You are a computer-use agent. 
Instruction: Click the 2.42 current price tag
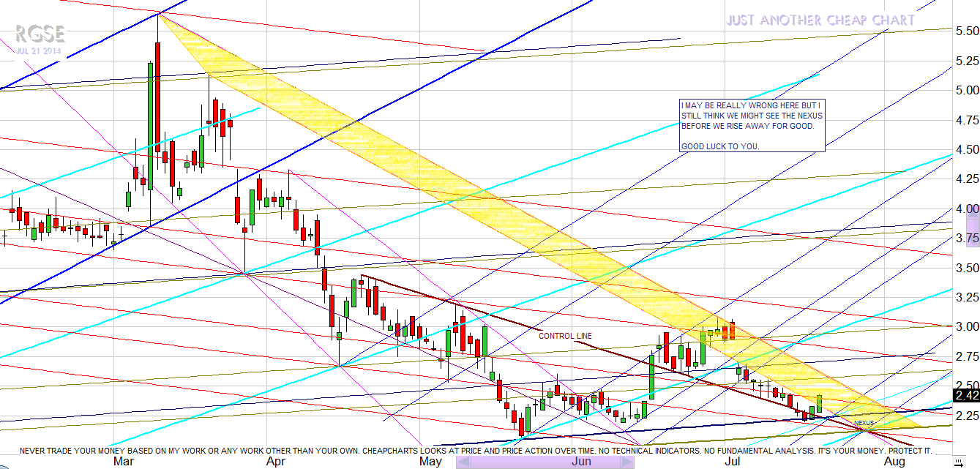[966, 396]
